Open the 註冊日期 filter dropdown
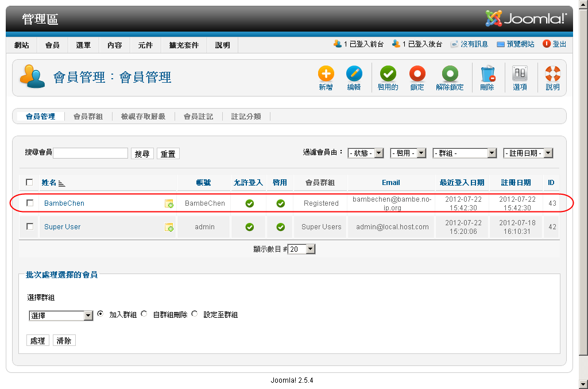 pyautogui.click(x=528, y=153)
